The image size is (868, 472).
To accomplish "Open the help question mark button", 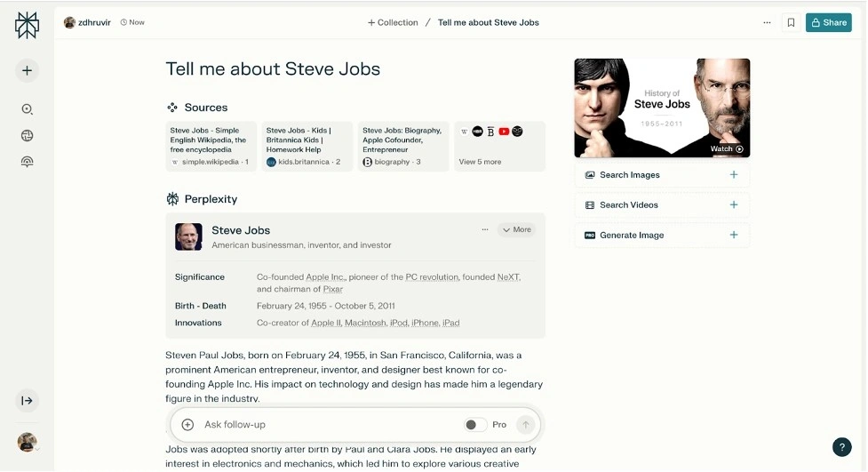I will pyautogui.click(x=841, y=447).
